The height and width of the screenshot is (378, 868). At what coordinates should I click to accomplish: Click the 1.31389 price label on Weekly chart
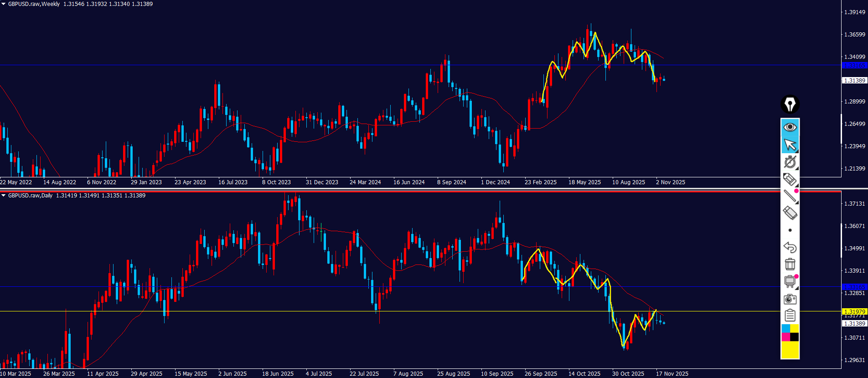click(854, 80)
